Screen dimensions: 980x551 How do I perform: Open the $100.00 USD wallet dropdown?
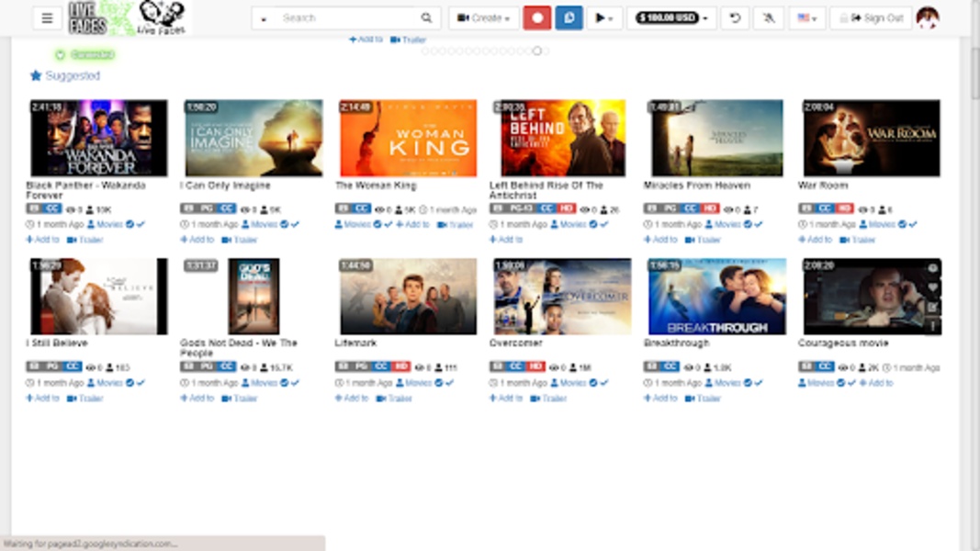coord(672,18)
